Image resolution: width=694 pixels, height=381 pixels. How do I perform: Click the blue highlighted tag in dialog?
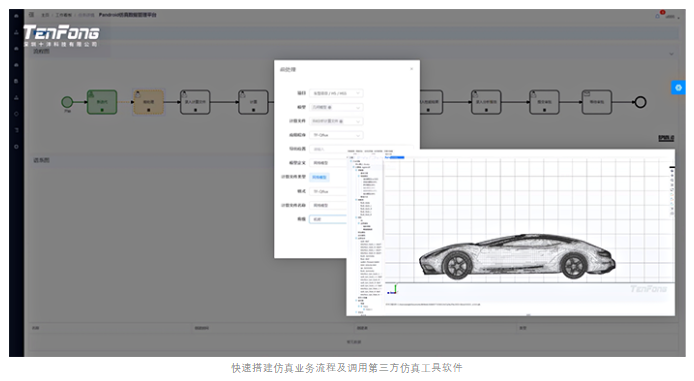tap(319, 177)
